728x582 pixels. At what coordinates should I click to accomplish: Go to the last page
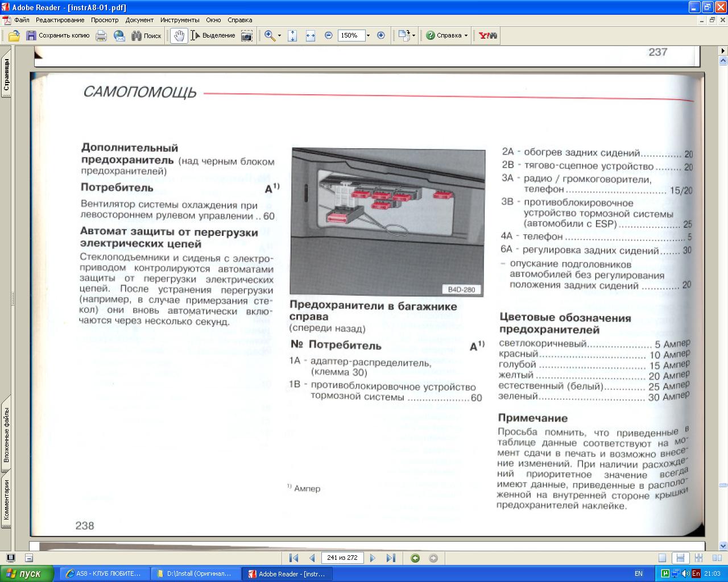(391, 558)
